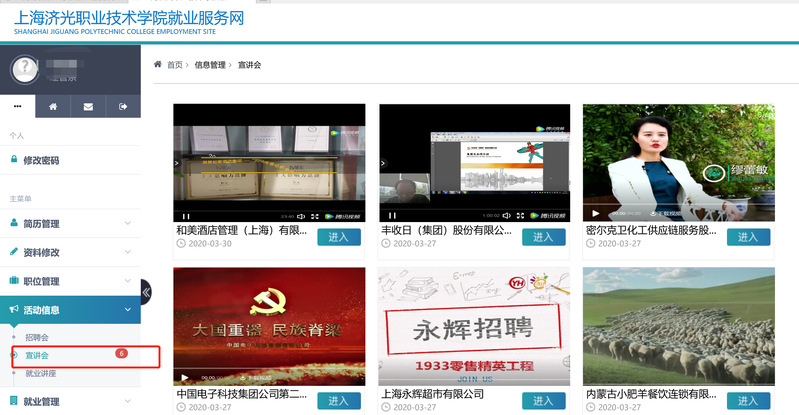Click the logout arrow icon
This screenshot has height=415, width=799.
(x=123, y=106)
